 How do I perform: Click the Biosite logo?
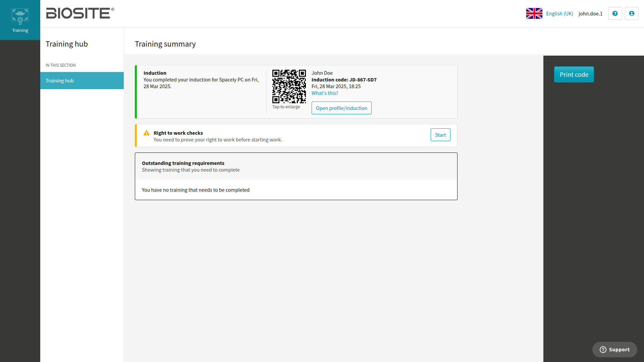pos(80,13)
